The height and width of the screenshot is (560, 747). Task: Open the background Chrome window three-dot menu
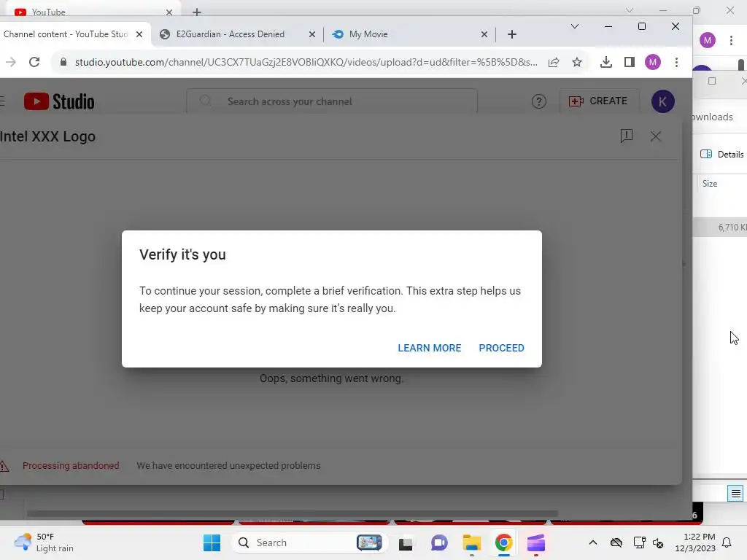(x=731, y=40)
